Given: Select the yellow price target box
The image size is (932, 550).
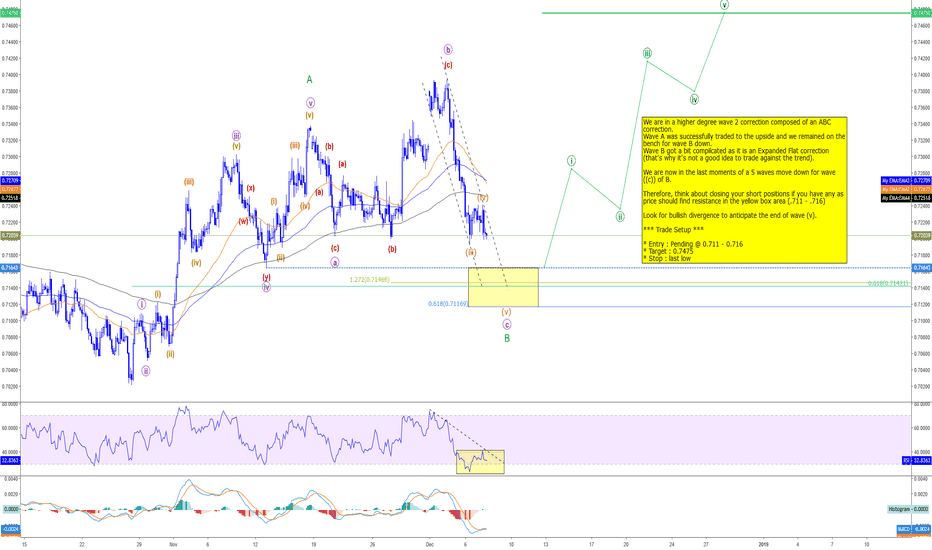Looking at the screenshot, I should pos(503,287).
